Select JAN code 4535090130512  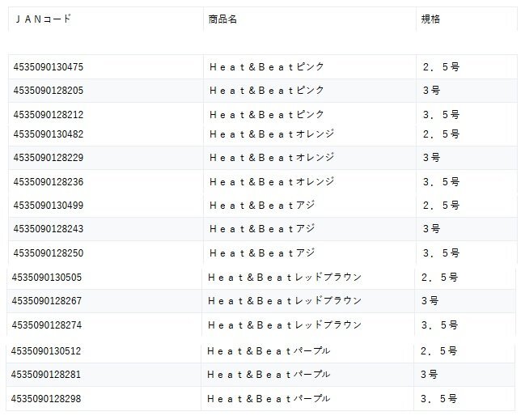46,351
